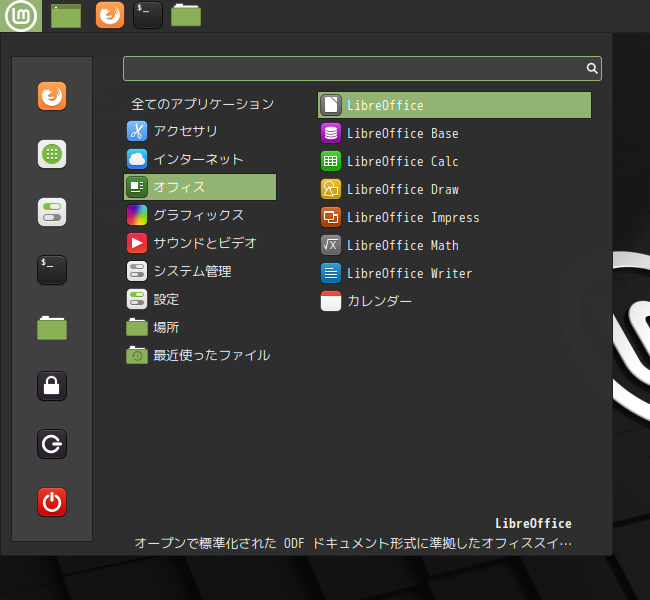Click the scissors icon beside アクセサリ

pos(137,131)
